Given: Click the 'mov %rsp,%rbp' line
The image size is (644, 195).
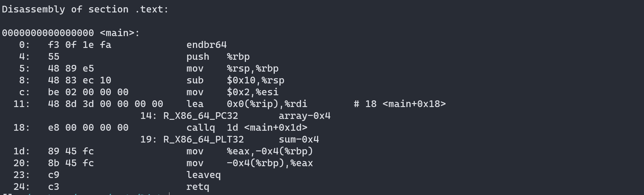Looking at the screenshot, I should point(232,69).
